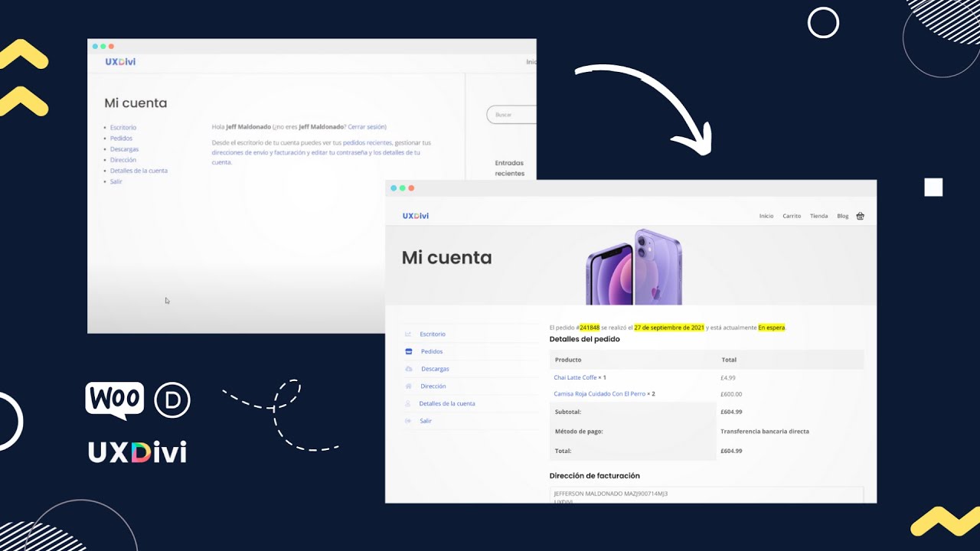
Task: Click the Total: label in the last table row
Action: click(563, 451)
